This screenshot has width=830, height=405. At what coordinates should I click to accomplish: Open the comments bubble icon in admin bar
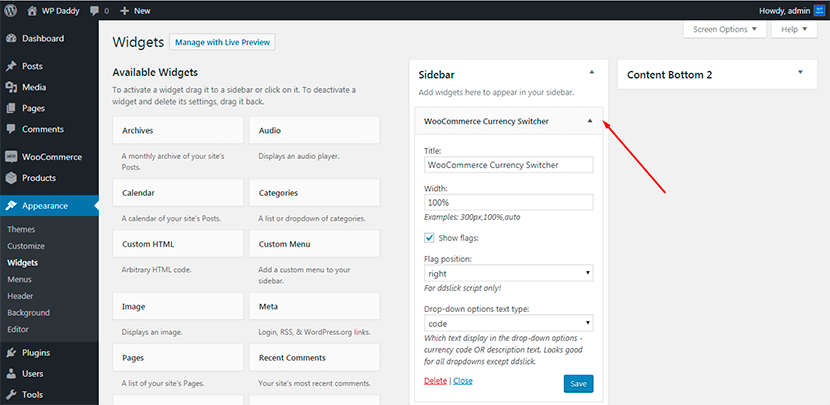94,11
